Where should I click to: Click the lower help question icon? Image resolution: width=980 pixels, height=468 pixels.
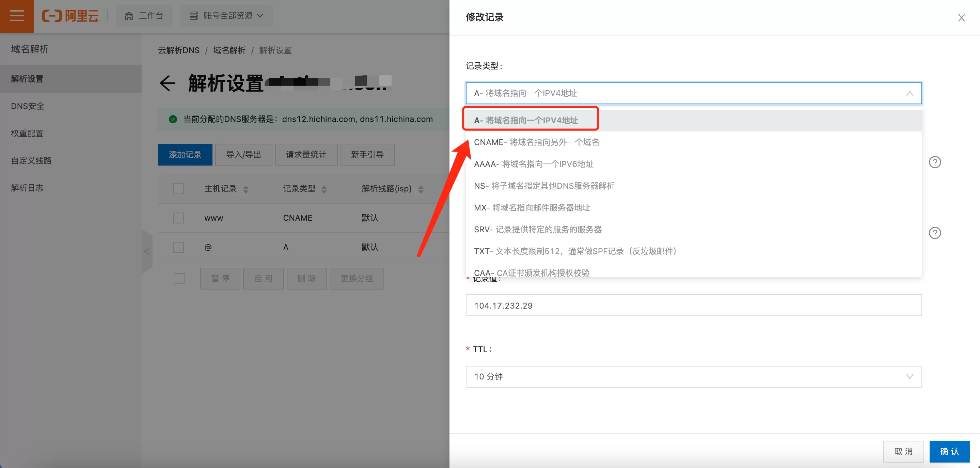(x=935, y=233)
